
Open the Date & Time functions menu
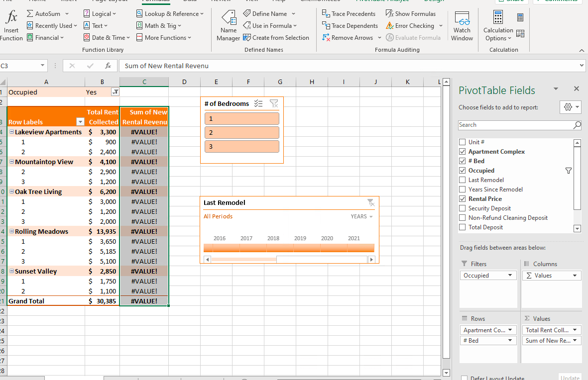click(107, 37)
